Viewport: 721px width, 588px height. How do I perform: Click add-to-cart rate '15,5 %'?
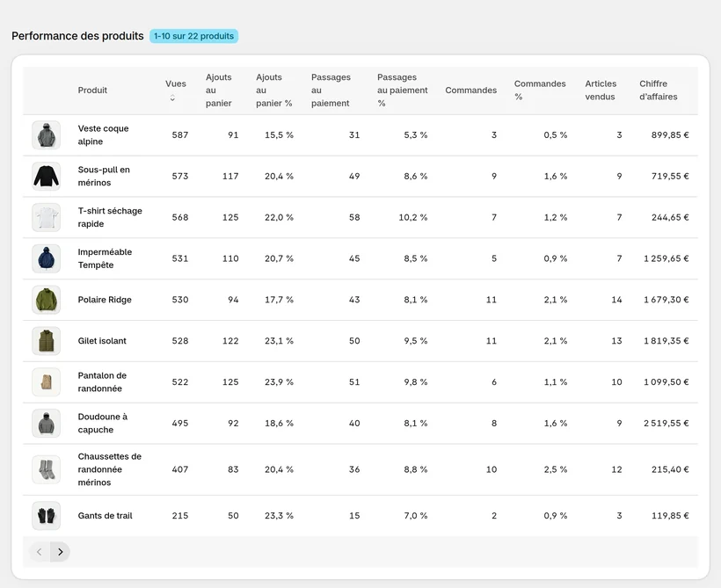[279, 135]
